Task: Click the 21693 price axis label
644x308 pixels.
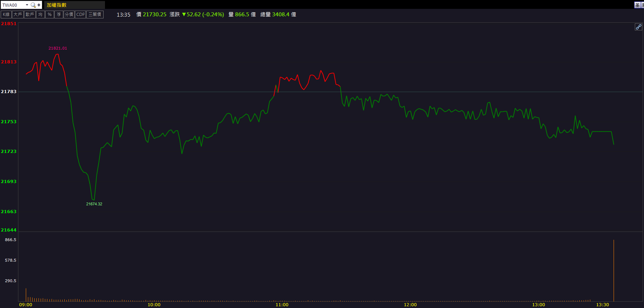Action: [x=8, y=182]
